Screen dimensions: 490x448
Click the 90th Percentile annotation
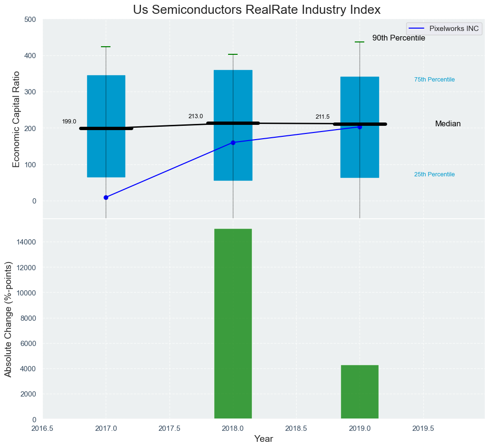tap(399, 38)
